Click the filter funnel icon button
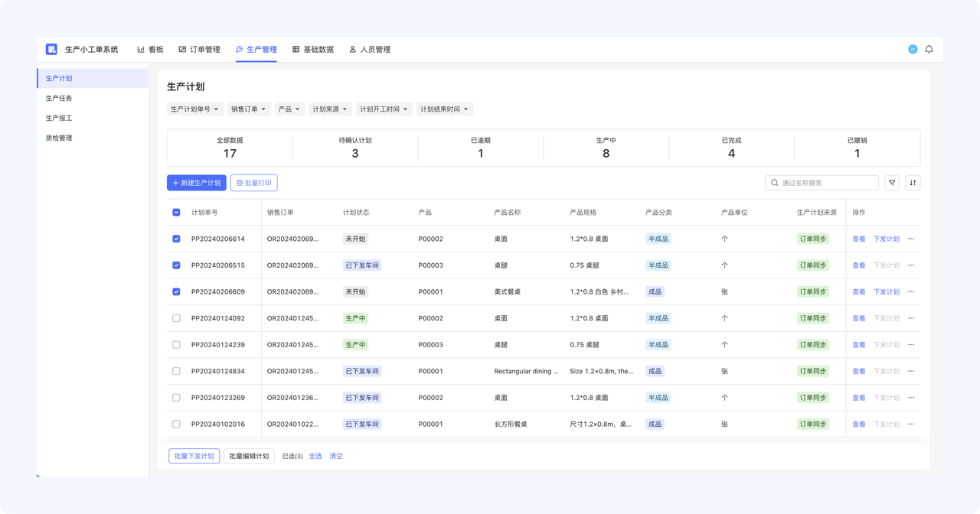Viewport: 980px width, 514px height. [892, 183]
